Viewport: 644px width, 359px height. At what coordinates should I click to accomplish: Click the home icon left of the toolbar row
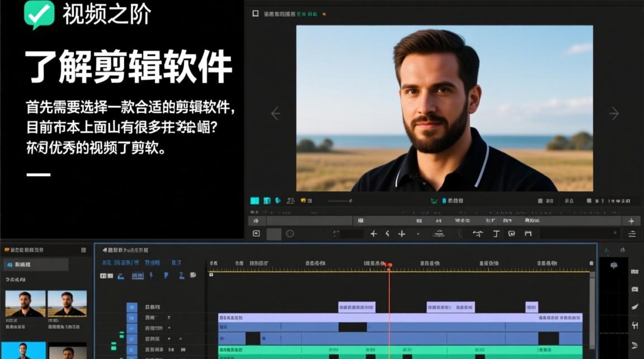[256, 221]
